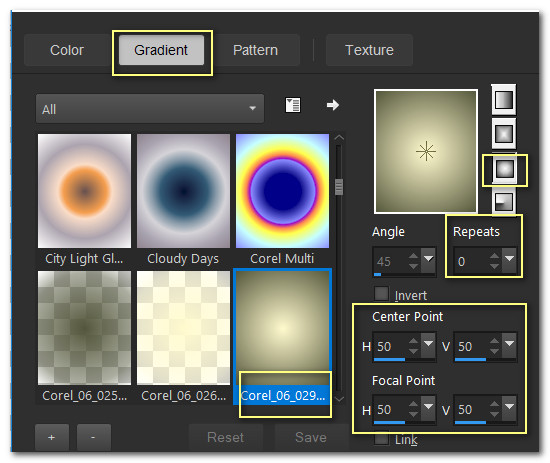
Task: Decrease the Repeats value with down arrow
Action: pos(495,266)
